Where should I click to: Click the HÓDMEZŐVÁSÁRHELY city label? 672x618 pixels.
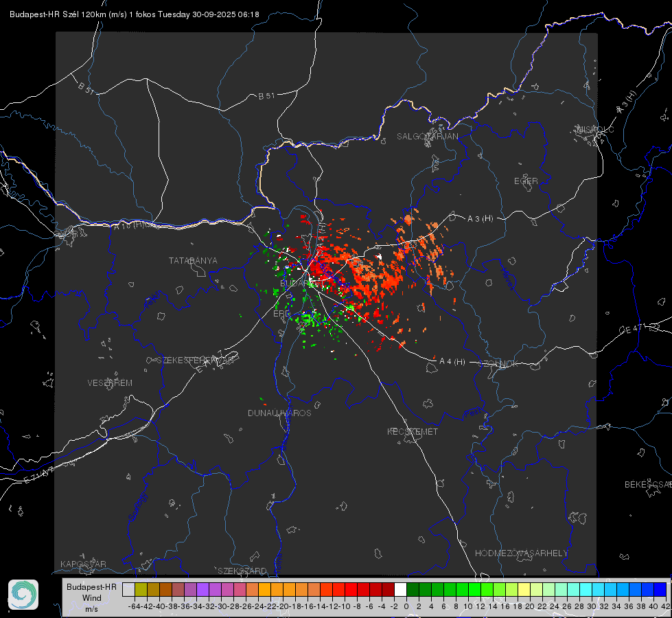[x=521, y=553]
